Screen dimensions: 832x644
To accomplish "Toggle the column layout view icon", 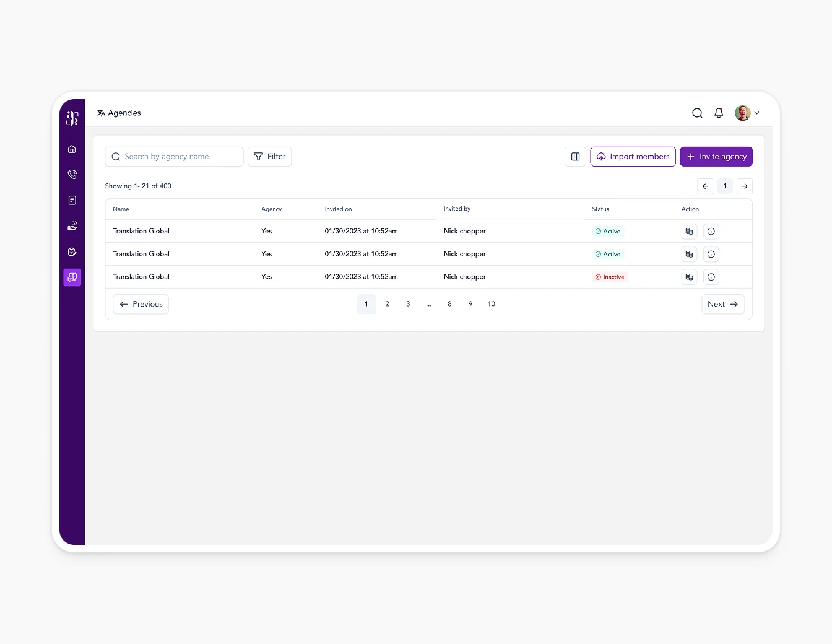I will 575,157.
